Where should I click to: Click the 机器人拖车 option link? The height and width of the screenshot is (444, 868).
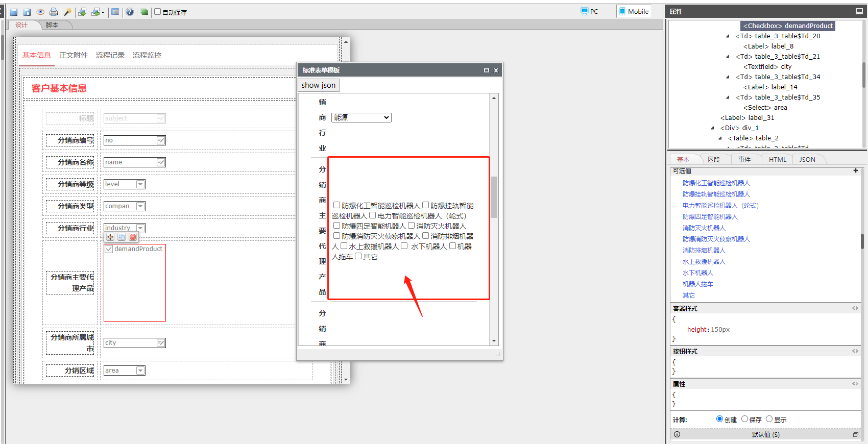(x=698, y=284)
